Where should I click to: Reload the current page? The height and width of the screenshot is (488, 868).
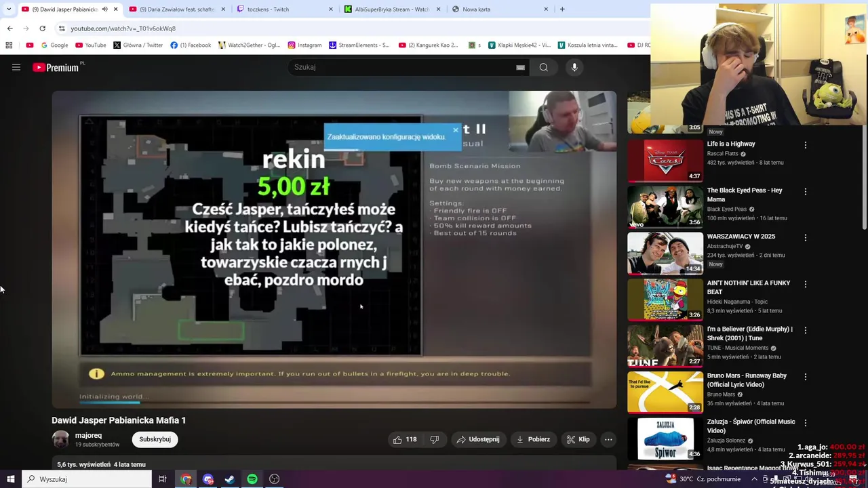click(42, 28)
